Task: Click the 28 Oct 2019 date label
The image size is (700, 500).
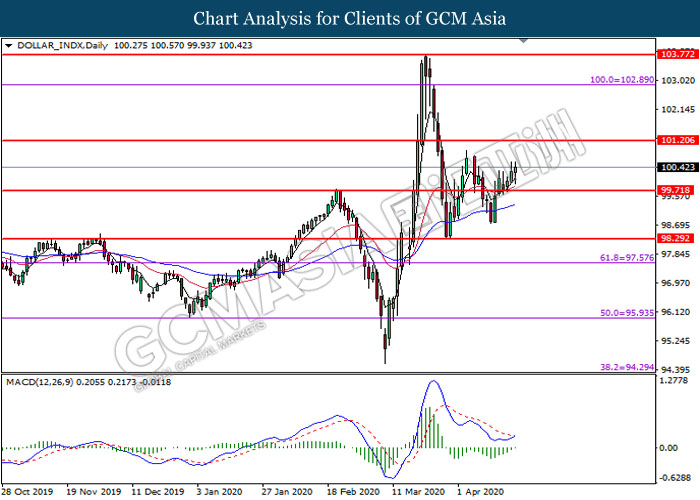Action: [28, 492]
